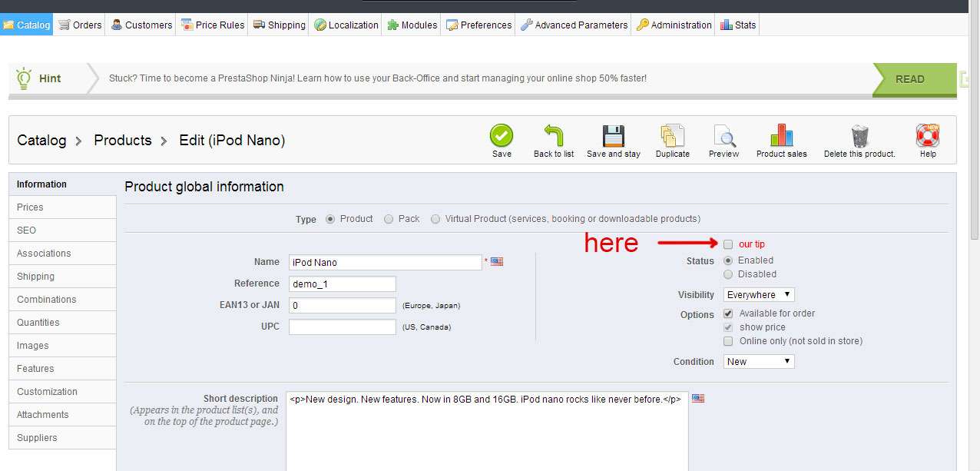Switch to the Features side tab
This screenshot has height=471, width=980.
coord(62,369)
